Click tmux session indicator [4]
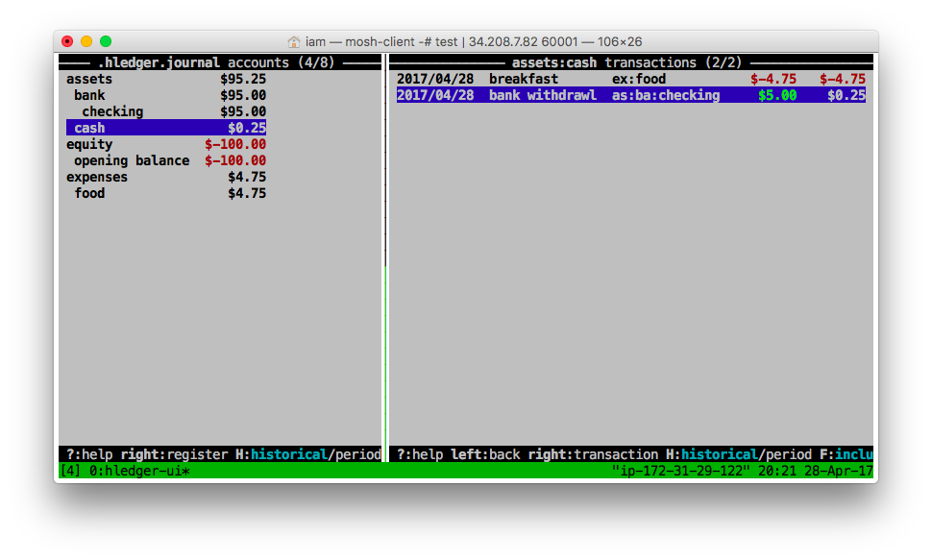The height and width of the screenshot is (560, 932). 70,472
